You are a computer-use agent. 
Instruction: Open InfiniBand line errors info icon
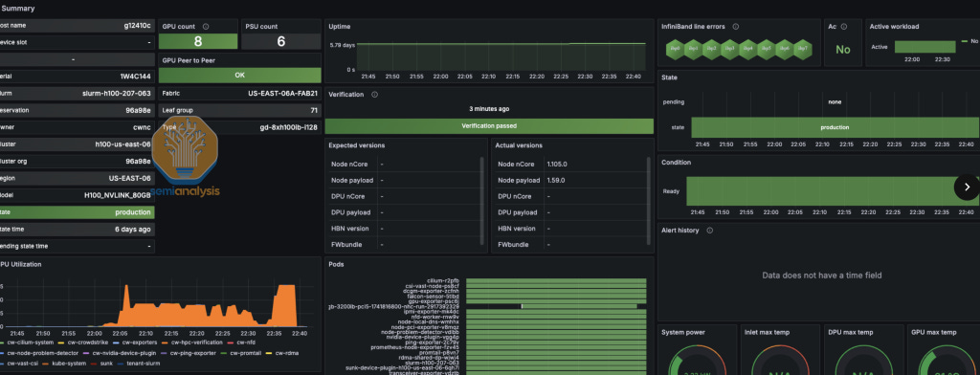[x=736, y=27]
